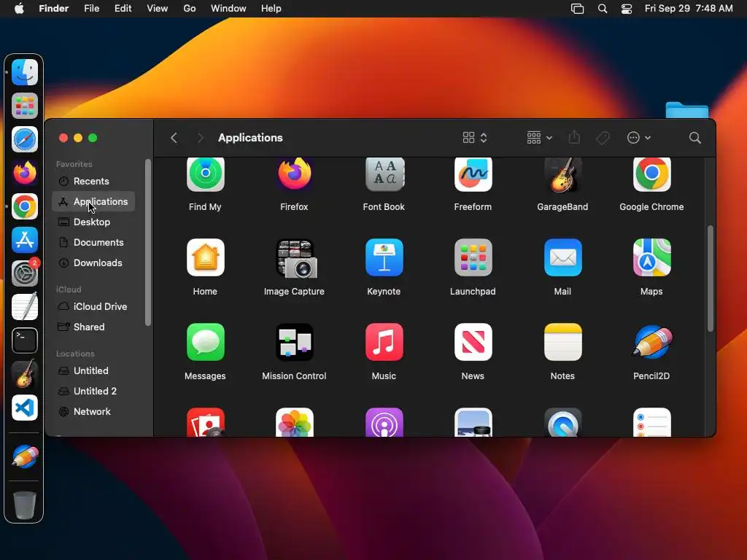Select the Podcasts app icon in the bottom row

pos(384,422)
